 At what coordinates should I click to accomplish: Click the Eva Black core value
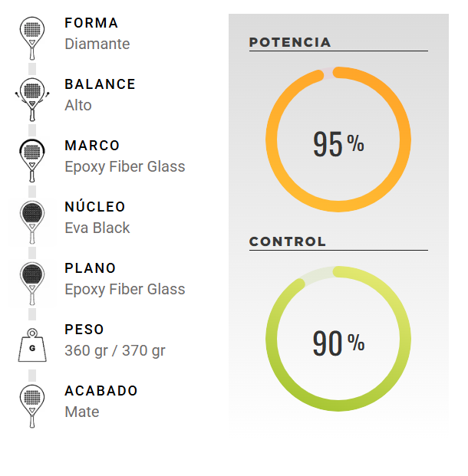click(97, 228)
